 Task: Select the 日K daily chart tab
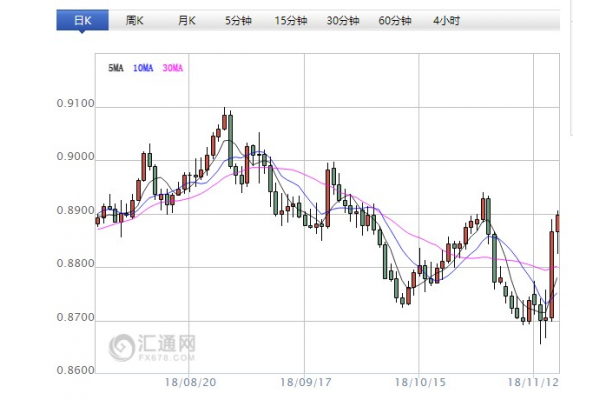point(82,20)
